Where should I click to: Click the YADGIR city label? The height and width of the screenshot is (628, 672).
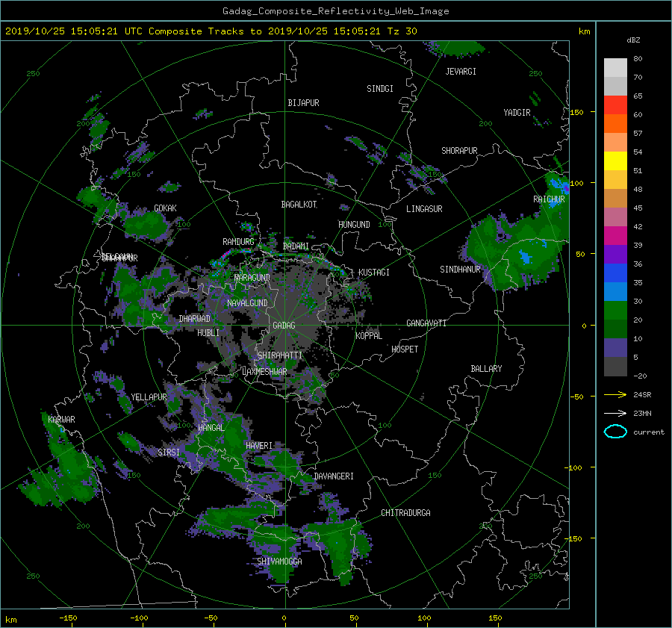(x=517, y=113)
